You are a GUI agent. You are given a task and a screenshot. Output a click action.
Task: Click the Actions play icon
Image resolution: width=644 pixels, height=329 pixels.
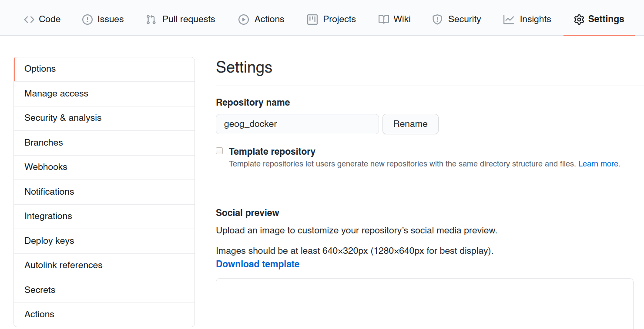pos(244,20)
